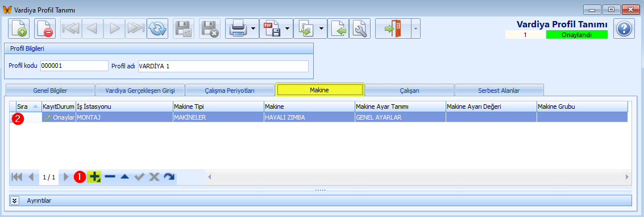
Task: Create a new record with the add-document icon
Action: coord(19,29)
